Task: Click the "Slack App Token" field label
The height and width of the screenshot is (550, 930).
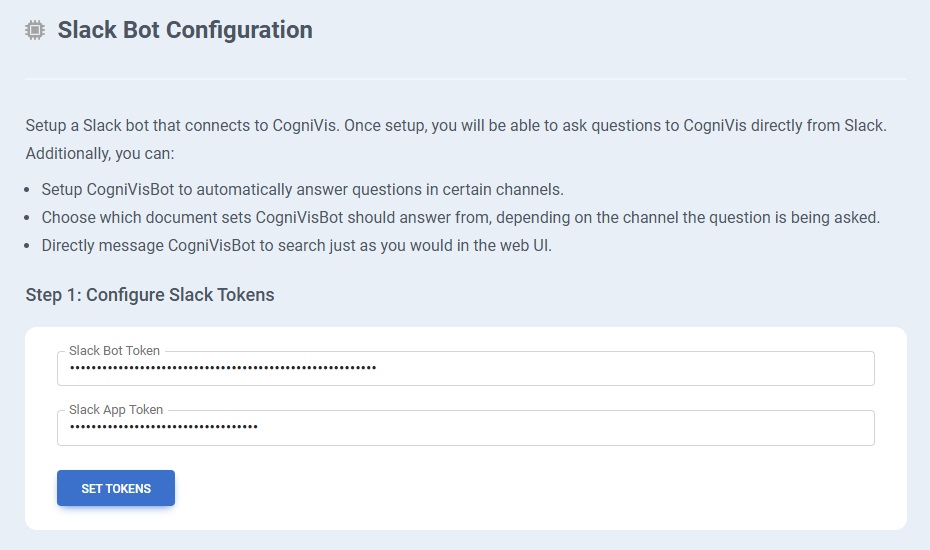Action: tap(116, 410)
